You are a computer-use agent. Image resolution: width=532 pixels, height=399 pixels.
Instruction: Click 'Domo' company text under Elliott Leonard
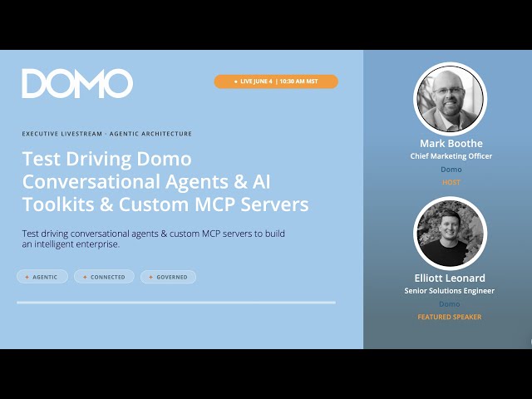[449, 304]
